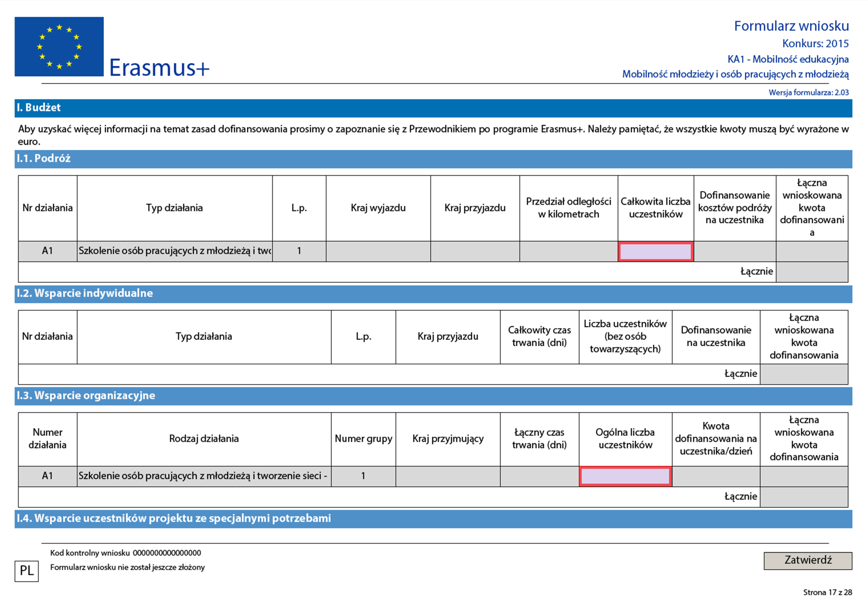Click the 'Kod kontrolny wniosku 0000000000000000' text
This screenshot has height=616, width=868.
pos(126,553)
